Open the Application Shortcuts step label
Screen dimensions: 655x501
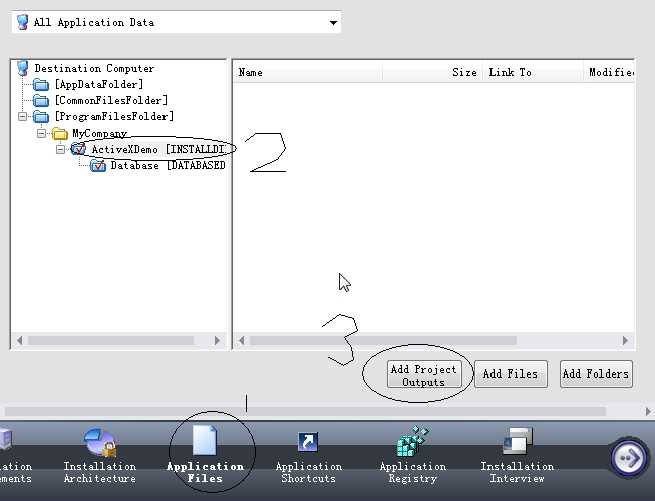(308, 472)
